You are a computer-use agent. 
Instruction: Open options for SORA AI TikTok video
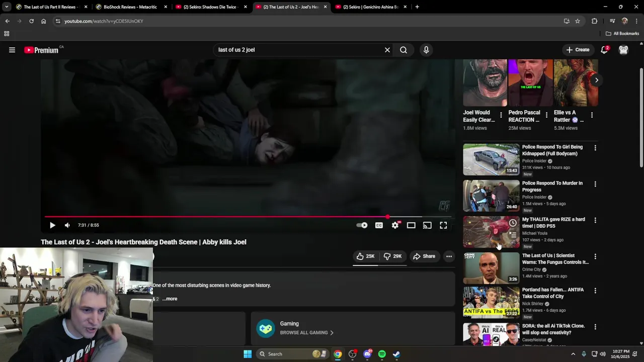coord(595,327)
